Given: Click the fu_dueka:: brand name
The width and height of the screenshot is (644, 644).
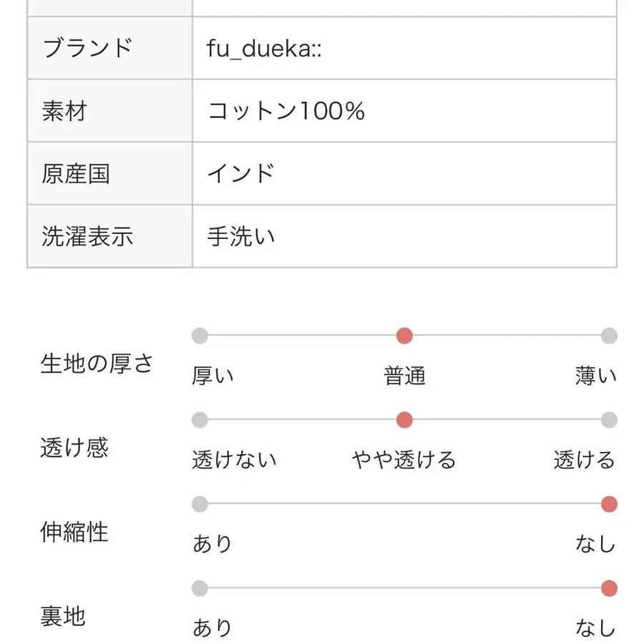Looking at the screenshot, I should tap(264, 49).
